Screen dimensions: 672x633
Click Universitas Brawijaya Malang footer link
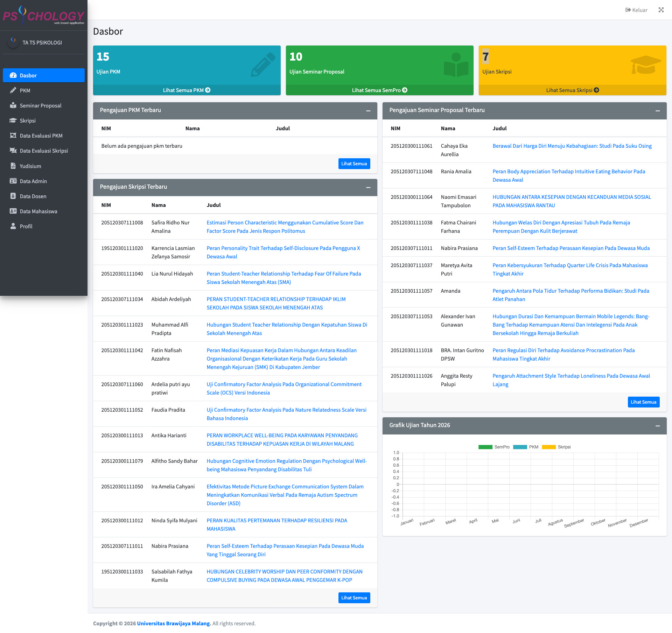coord(174,623)
